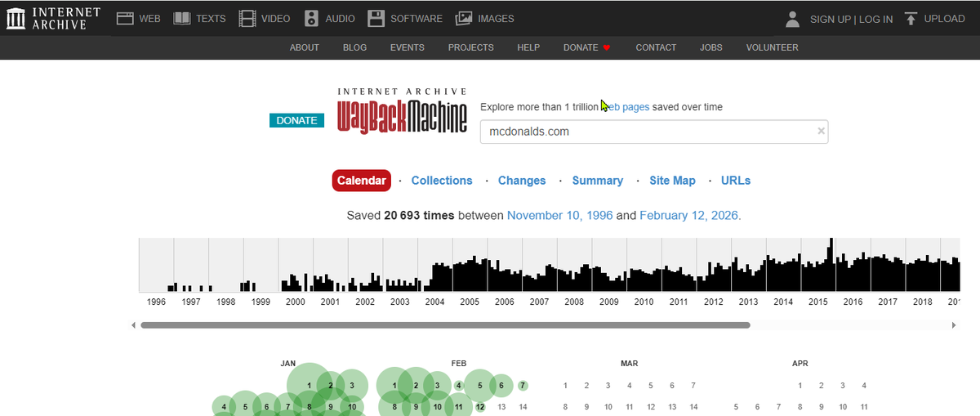Open the Help menu item
This screenshot has height=416, width=980.
(528, 47)
